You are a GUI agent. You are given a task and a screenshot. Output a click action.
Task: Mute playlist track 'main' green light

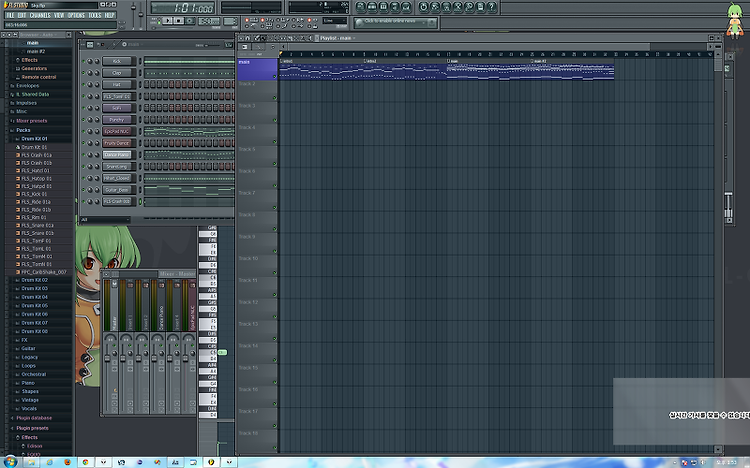(275, 77)
